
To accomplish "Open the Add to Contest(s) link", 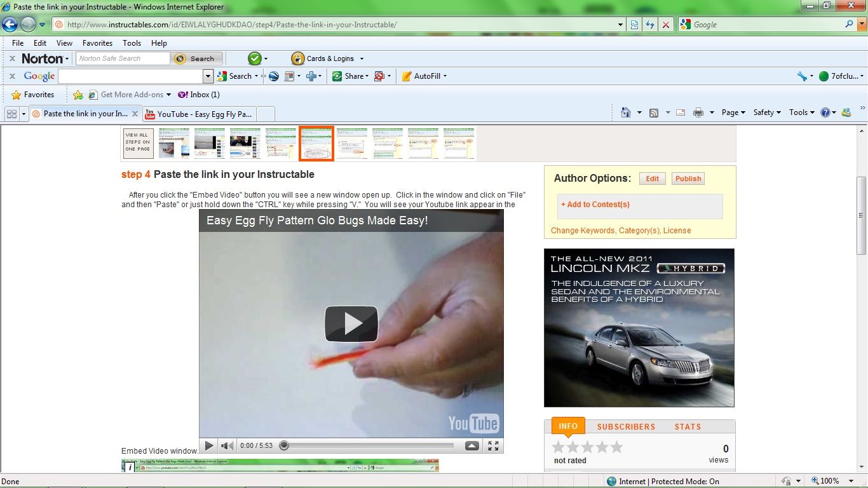I will pos(595,204).
